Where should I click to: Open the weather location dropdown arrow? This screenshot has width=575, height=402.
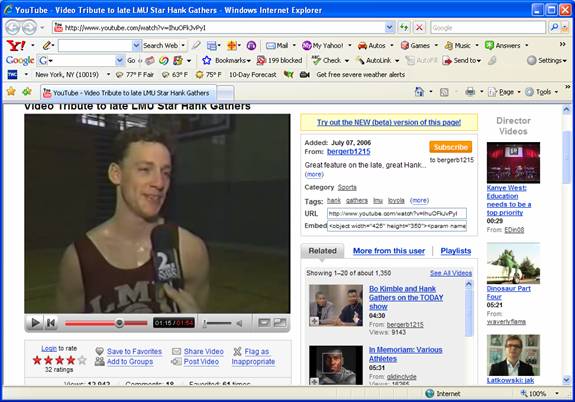pyautogui.click(x=108, y=74)
